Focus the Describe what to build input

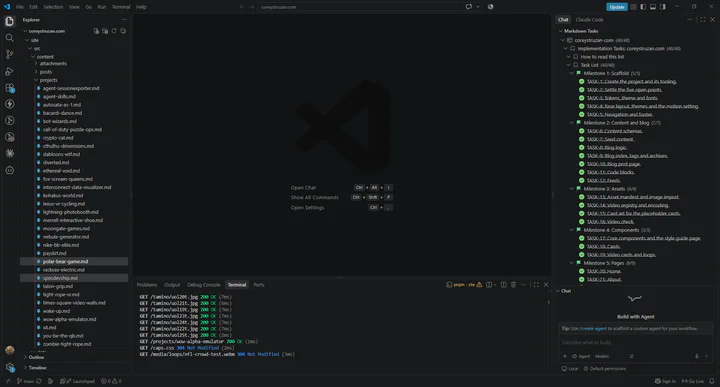(x=635, y=342)
